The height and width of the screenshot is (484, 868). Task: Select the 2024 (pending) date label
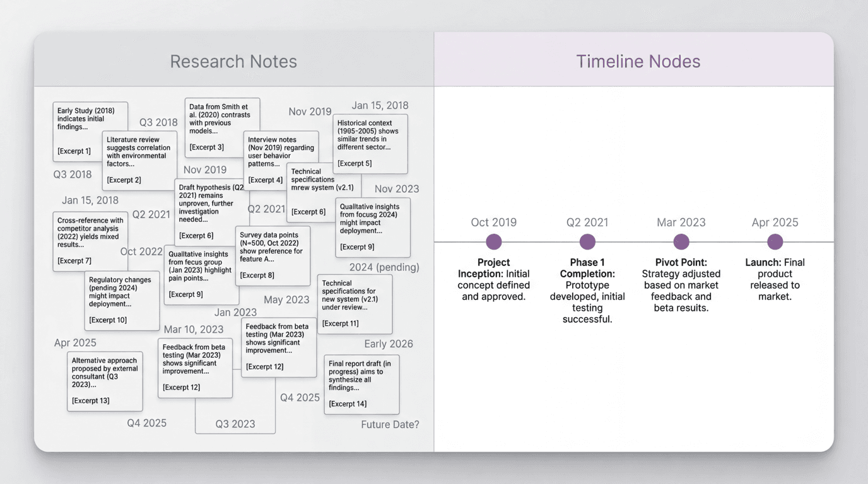[385, 267]
